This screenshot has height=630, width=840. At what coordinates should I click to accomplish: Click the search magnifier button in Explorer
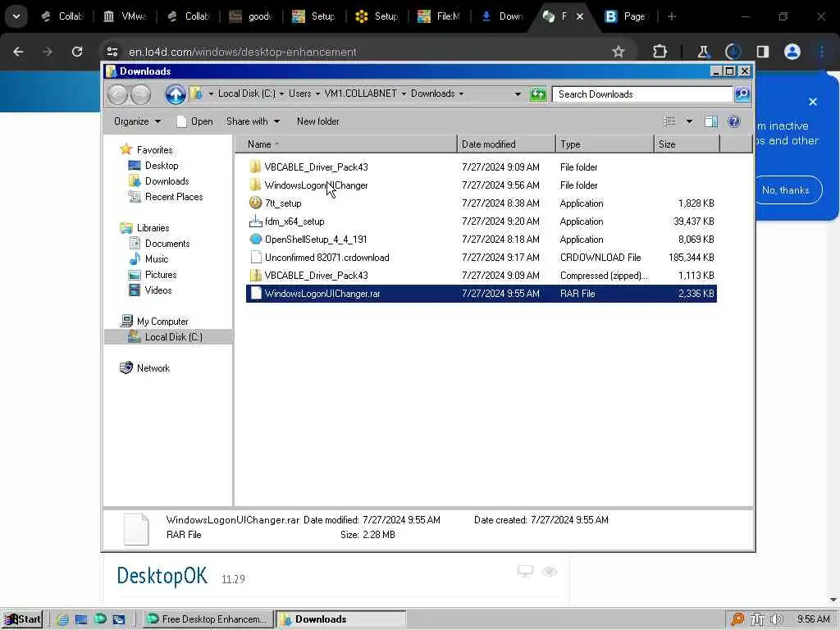pyautogui.click(x=742, y=94)
